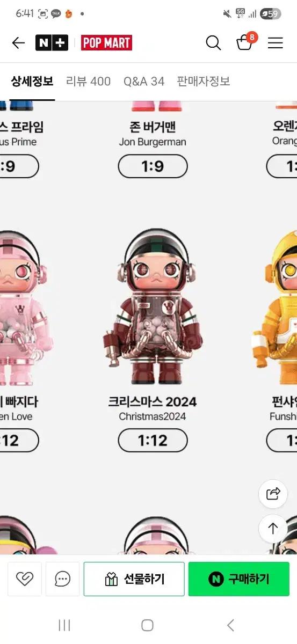This screenshot has width=297, height=644.
Task: Open the 판매자정보 tab
Action: click(x=204, y=82)
